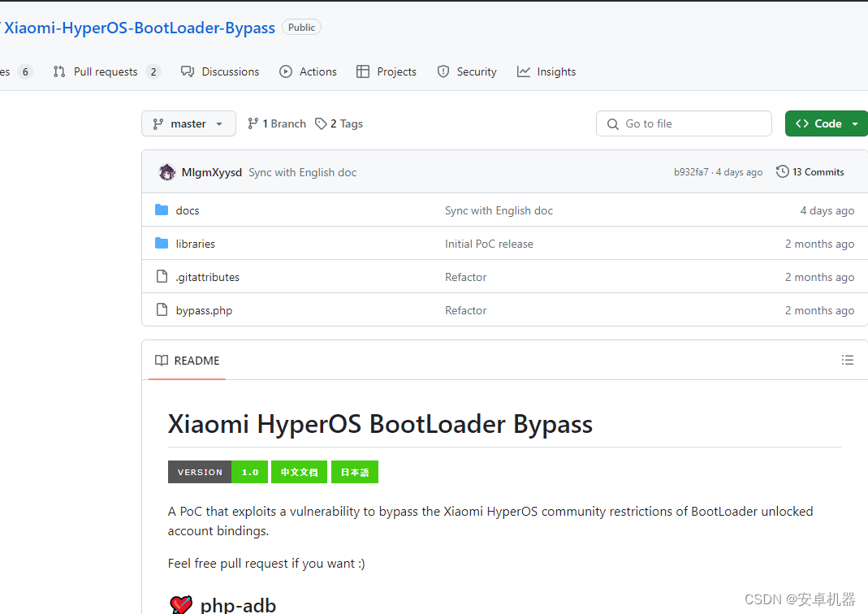Screen dimensions: 868x614
Task: Select the README tab
Action: click(x=187, y=361)
